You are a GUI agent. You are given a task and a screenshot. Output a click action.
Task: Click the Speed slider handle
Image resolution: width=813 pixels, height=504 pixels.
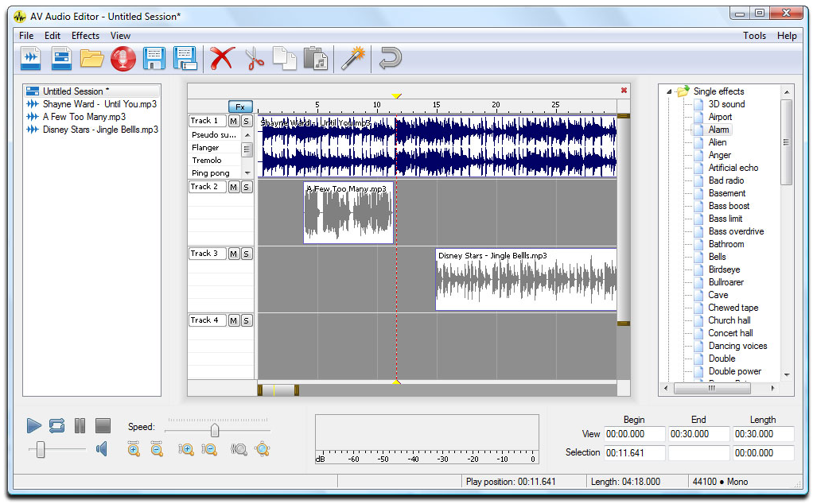click(215, 430)
